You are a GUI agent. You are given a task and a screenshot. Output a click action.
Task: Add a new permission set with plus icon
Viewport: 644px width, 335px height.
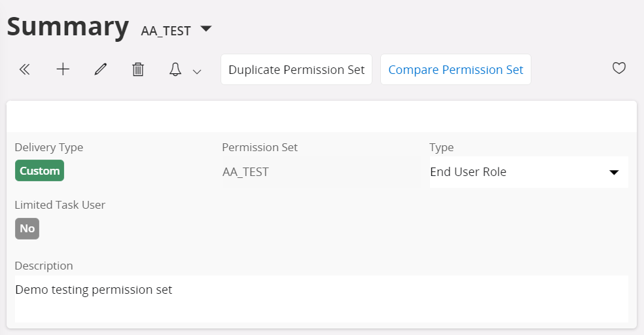click(63, 69)
